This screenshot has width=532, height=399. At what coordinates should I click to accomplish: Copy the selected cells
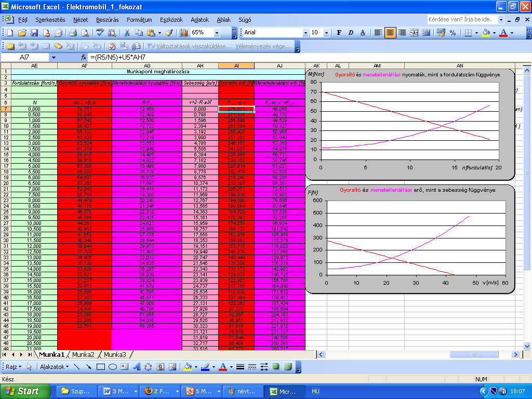pos(139,33)
